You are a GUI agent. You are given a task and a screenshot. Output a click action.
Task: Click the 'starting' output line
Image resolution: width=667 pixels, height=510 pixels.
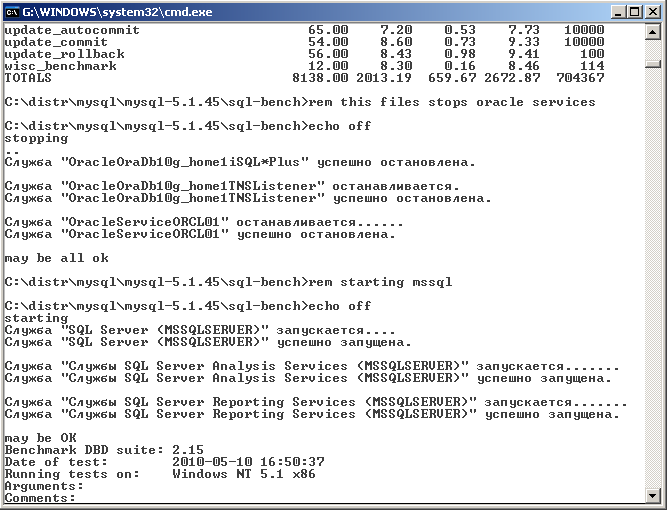coord(36,318)
